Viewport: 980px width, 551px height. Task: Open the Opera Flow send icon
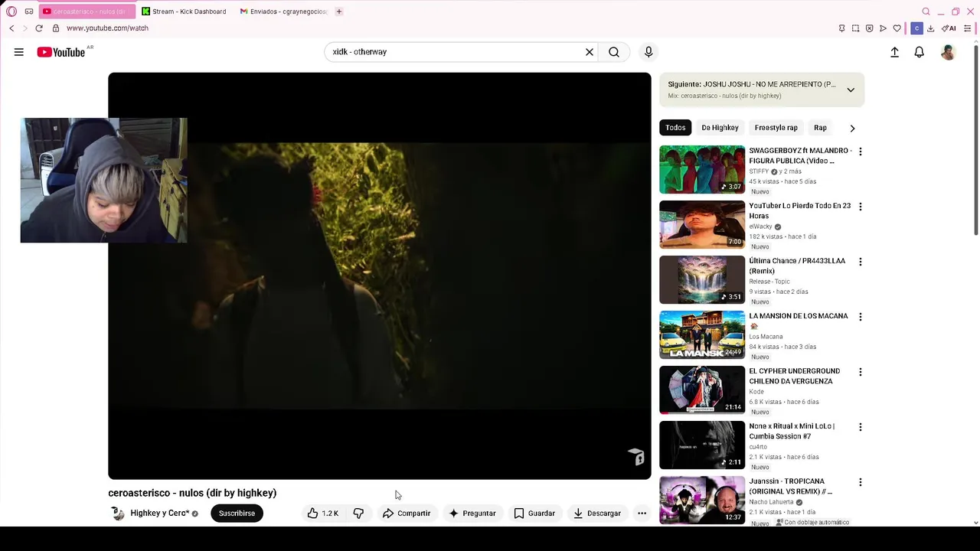pyautogui.click(x=883, y=28)
